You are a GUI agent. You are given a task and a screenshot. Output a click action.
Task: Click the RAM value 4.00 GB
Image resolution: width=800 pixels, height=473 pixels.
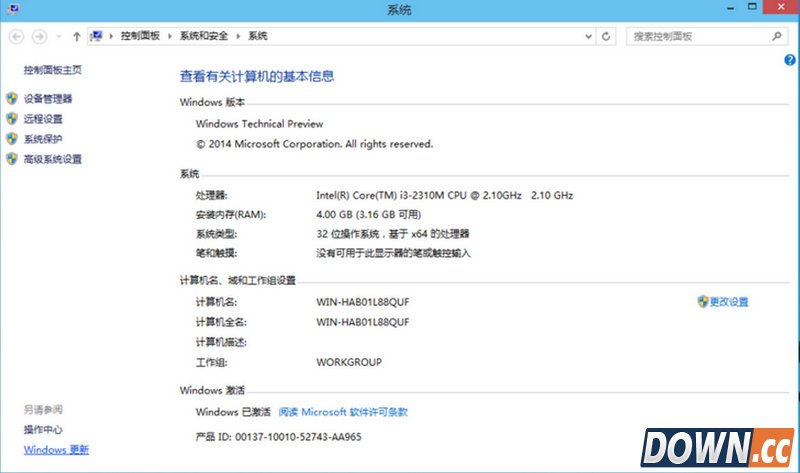pos(368,214)
